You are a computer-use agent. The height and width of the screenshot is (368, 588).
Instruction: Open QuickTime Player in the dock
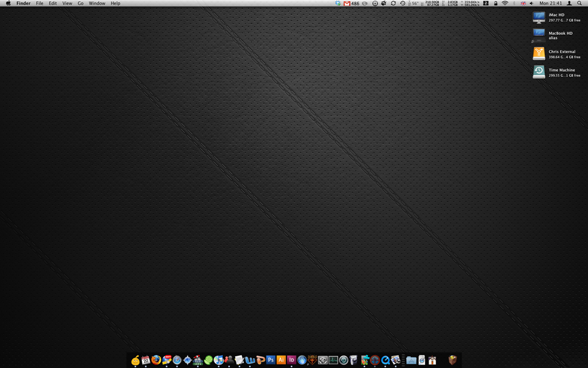385,360
